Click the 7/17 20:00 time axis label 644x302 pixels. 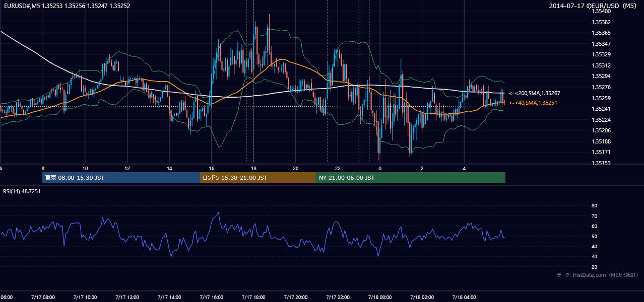point(296,297)
